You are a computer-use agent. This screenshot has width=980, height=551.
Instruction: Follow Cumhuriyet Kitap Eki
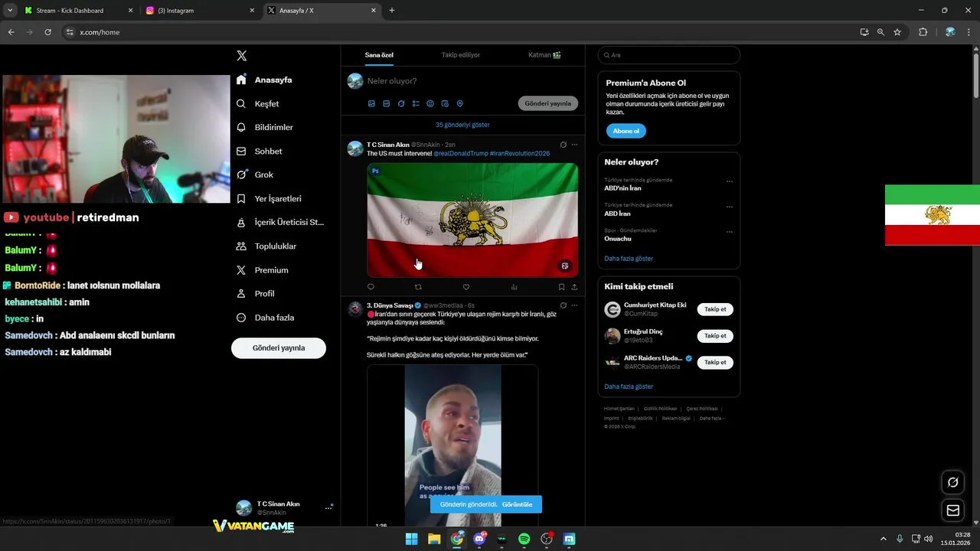715,309
